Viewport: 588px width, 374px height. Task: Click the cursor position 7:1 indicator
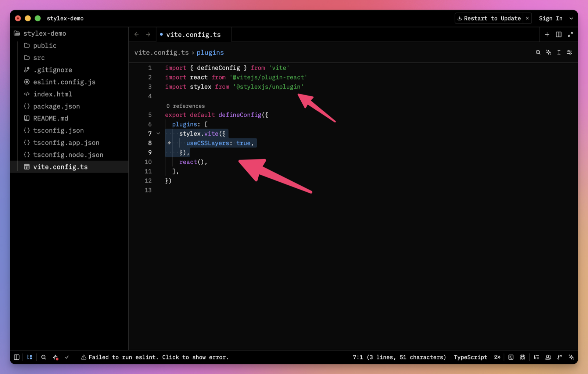tap(399, 357)
